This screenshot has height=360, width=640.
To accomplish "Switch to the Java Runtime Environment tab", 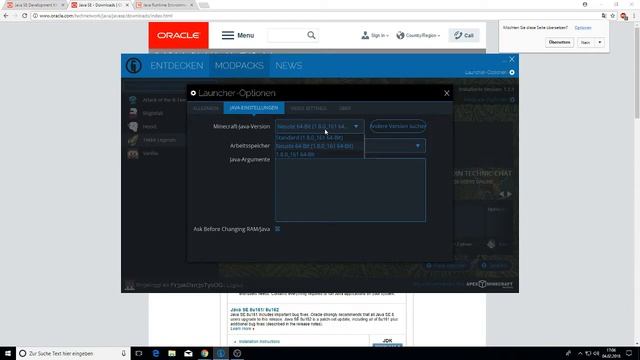I will [164, 5].
